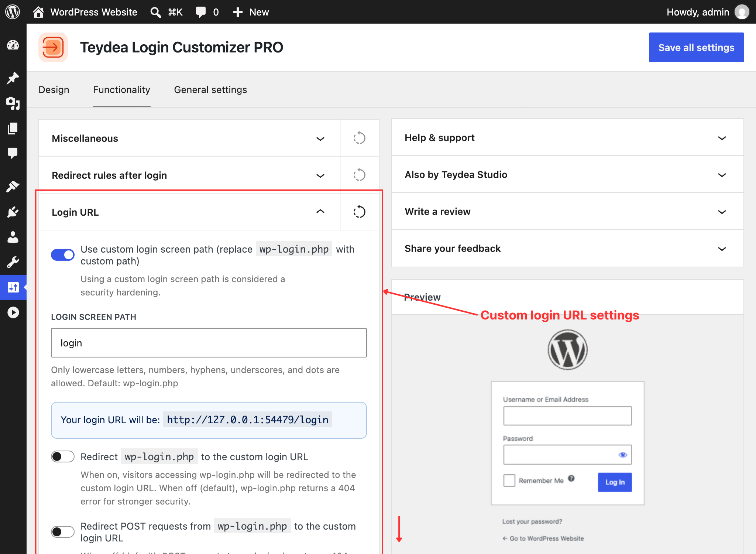Click the generated login URL code
Viewport: 756px width, 554px height.
248,420
